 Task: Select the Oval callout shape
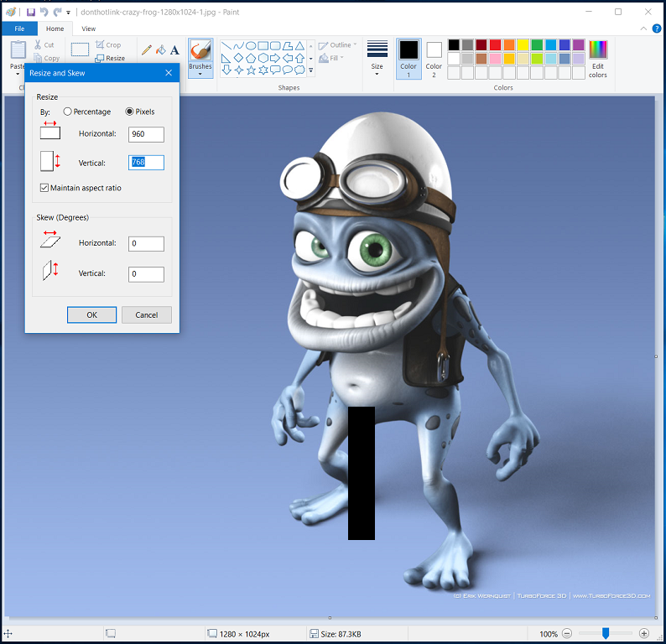(288, 70)
